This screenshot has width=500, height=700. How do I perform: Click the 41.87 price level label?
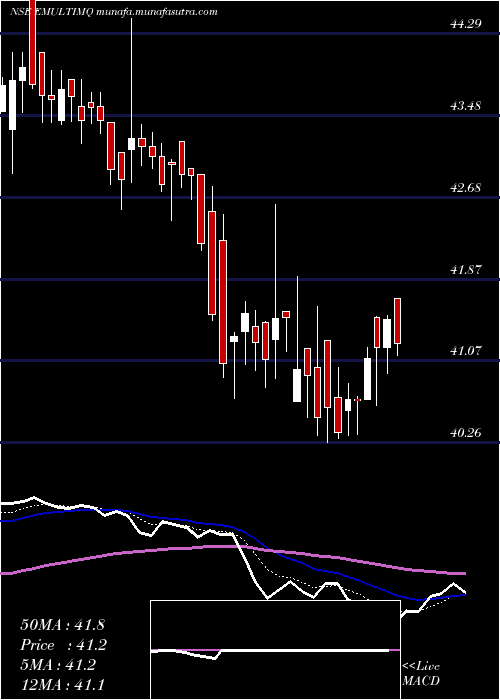pyautogui.click(x=466, y=269)
